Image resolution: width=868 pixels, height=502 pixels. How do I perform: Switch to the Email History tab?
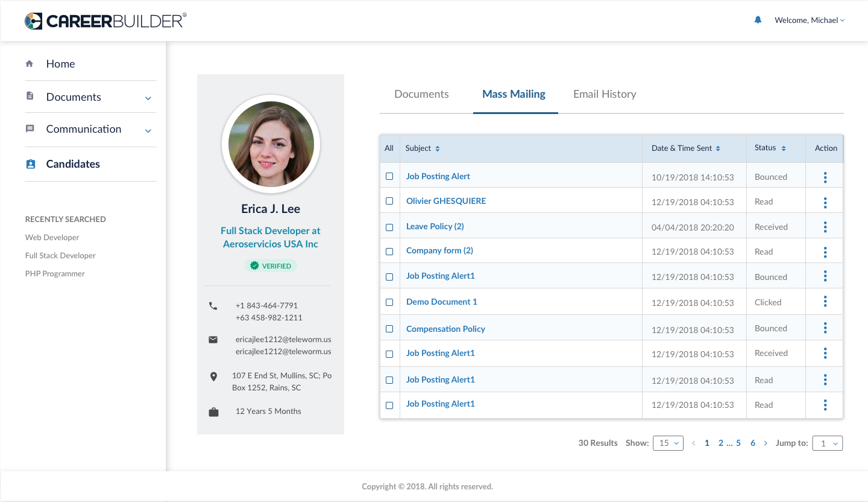[x=605, y=94]
